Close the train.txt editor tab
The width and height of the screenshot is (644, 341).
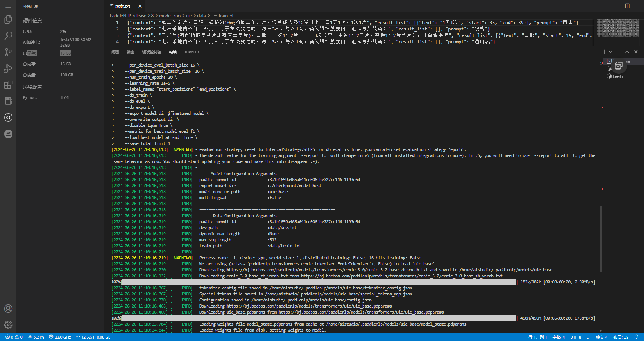pyautogui.click(x=140, y=6)
